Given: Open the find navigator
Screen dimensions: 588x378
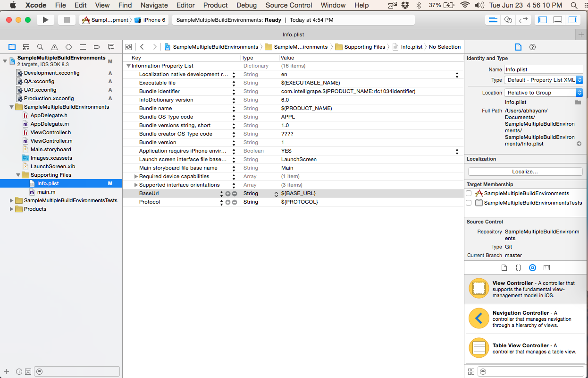Looking at the screenshot, I should (41, 47).
